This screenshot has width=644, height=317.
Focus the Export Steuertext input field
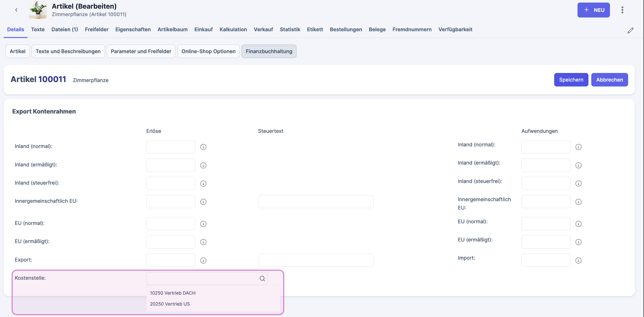pos(315,260)
